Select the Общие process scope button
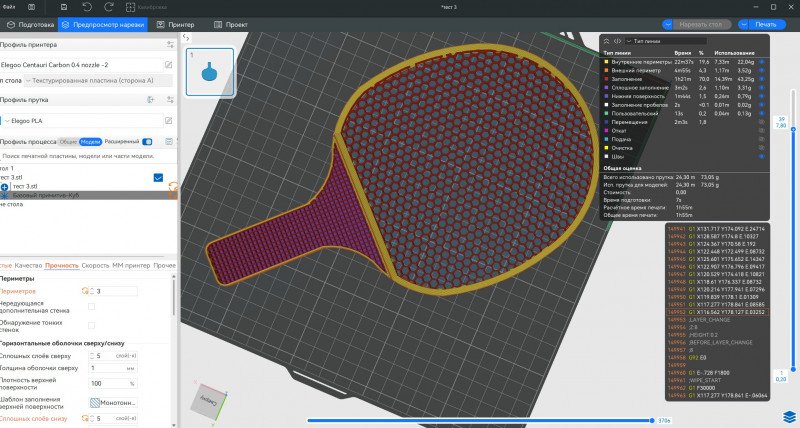 [x=68, y=142]
